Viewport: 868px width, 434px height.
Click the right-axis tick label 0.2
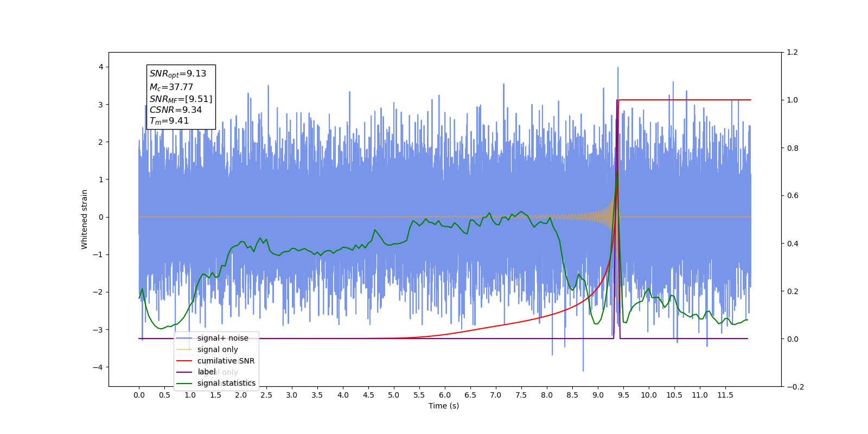click(x=793, y=291)
